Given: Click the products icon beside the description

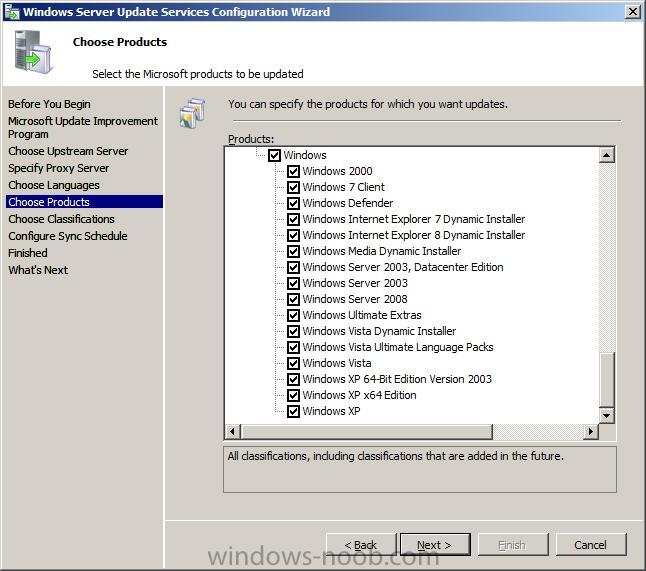Looking at the screenshot, I should coord(192,113).
